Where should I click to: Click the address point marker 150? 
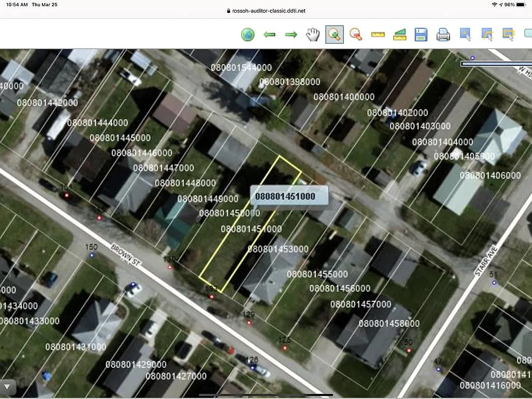pyautogui.click(x=92, y=255)
